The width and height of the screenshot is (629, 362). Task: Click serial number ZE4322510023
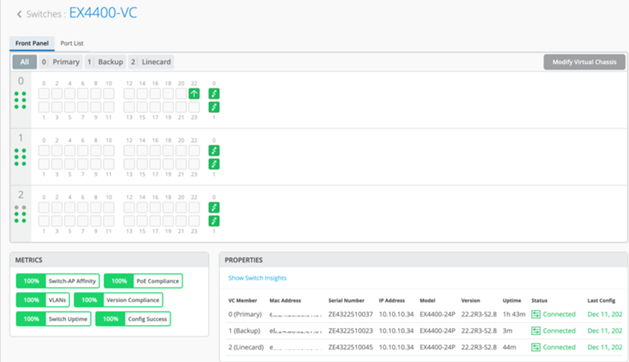pyautogui.click(x=351, y=331)
